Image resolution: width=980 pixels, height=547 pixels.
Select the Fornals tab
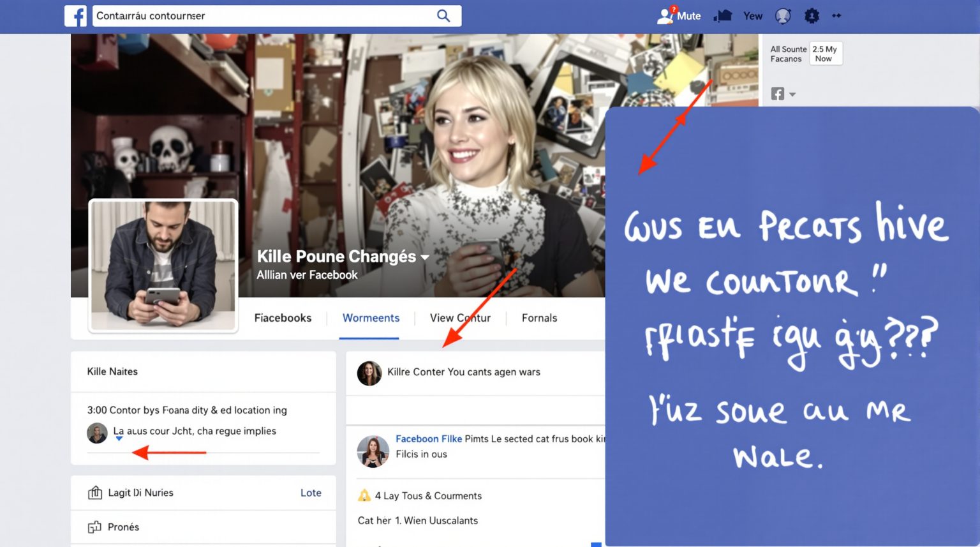[x=539, y=318]
